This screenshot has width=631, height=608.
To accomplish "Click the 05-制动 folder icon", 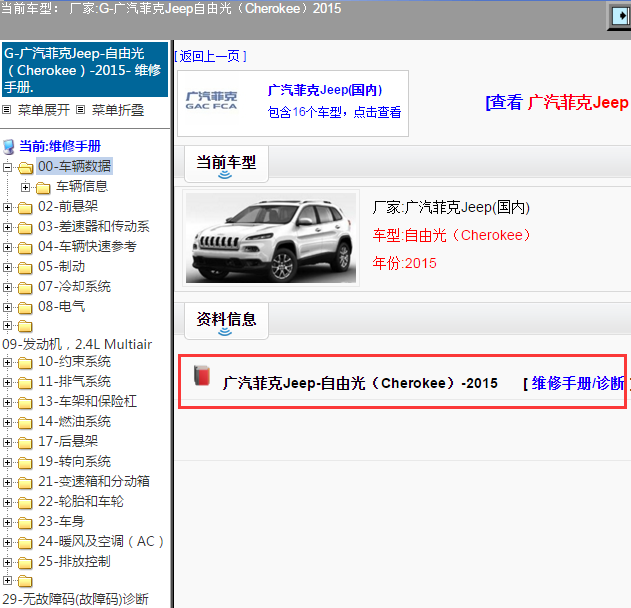I will (x=25, y=267).
